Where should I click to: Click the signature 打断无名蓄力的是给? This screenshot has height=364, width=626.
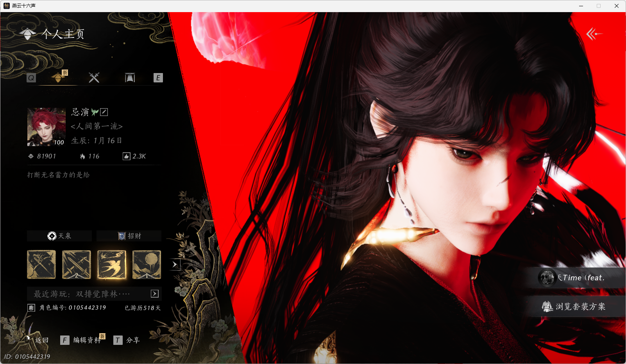point(58,175)
